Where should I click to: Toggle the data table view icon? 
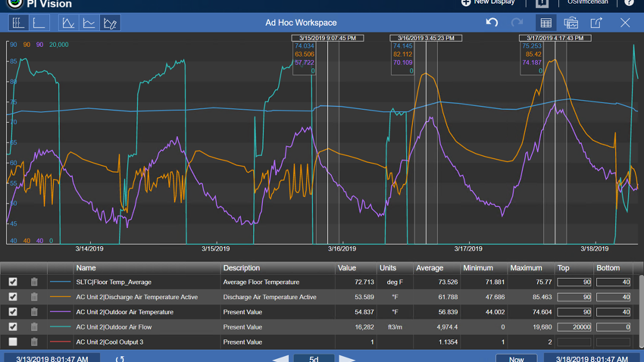click(546, 23)
